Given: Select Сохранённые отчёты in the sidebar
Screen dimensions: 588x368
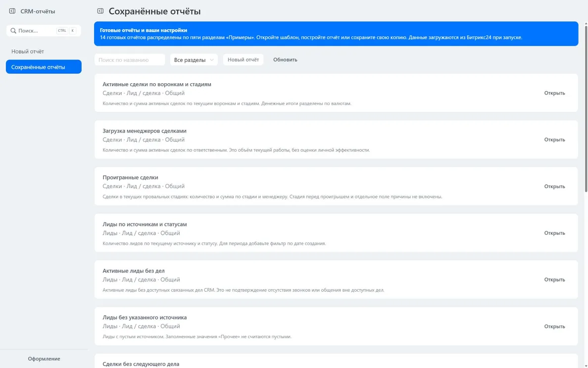Looking at the screenshot, I should pyautogui.click(x=44, y=67).
